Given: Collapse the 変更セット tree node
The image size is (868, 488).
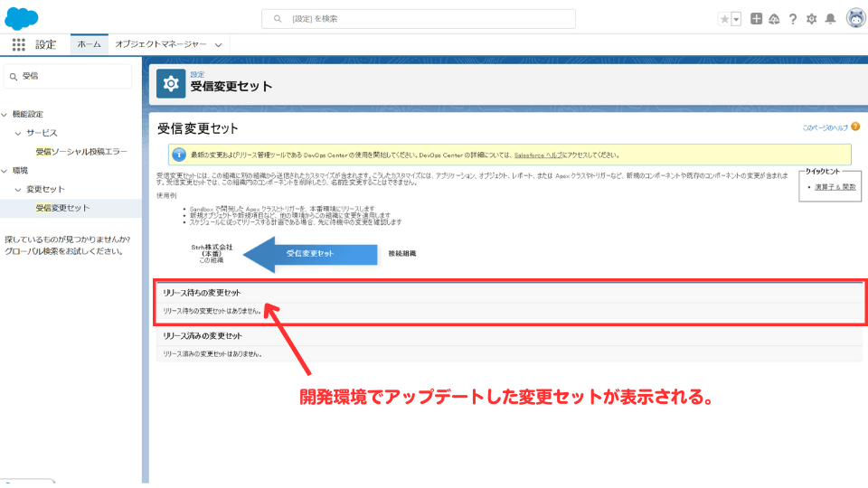Looking at the screenshot, I should 17,189.
